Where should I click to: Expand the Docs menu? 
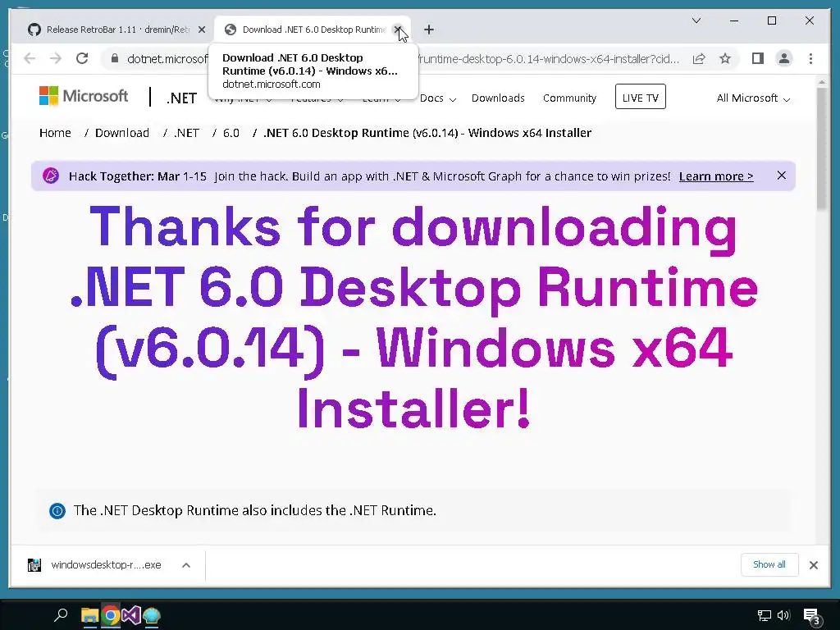coord(438,98)
